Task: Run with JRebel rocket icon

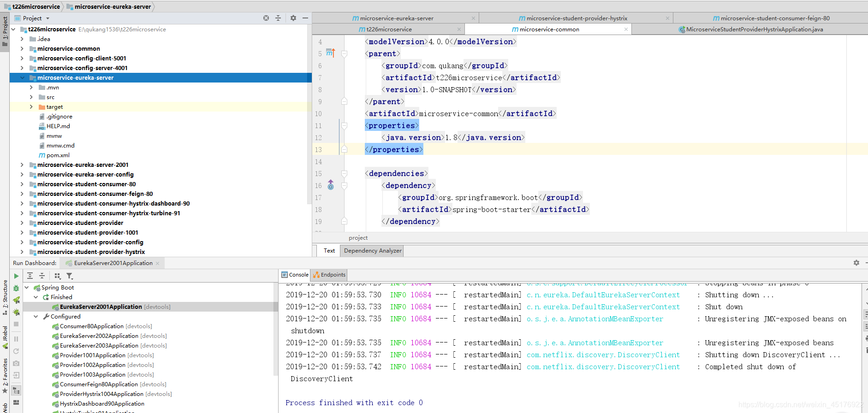Action: pyautogui.click(x=16, y=300)
